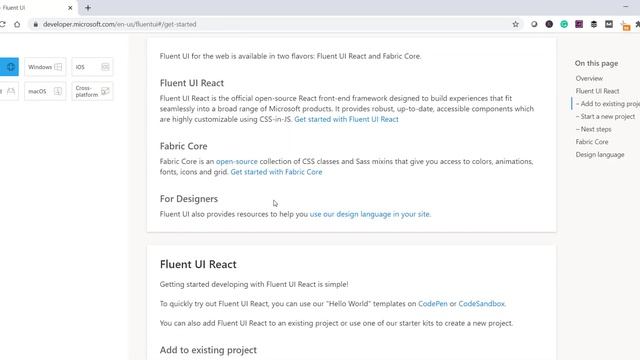The image size is (640, 360).
Task: Open a new browser tab
Action: coord(88,8)
